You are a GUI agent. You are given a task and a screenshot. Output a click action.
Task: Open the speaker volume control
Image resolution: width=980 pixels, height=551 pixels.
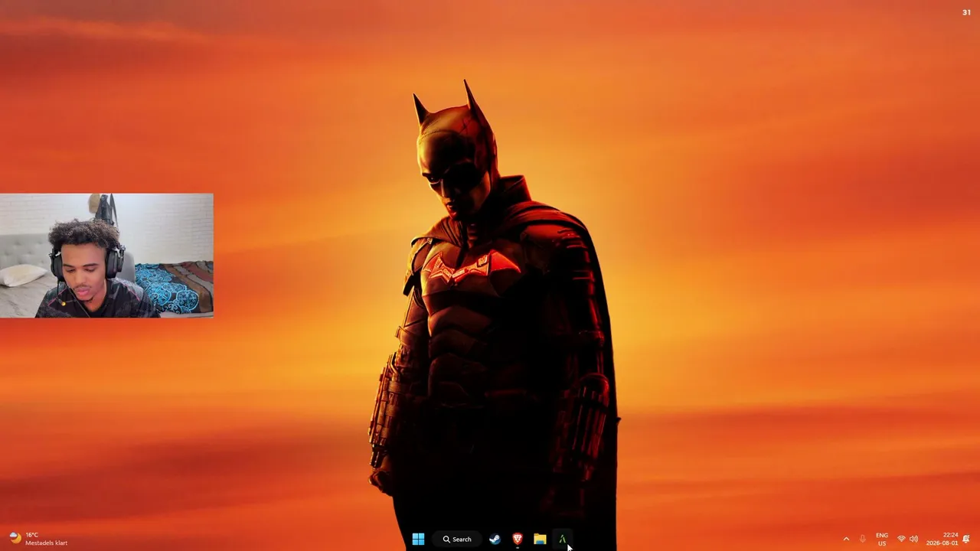pos(913,540)
